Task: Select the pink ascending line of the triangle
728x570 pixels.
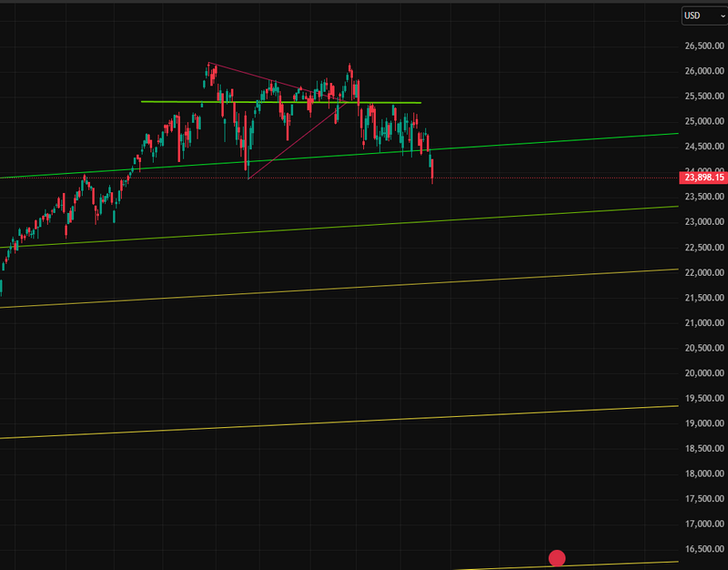Action: [291, 142]
